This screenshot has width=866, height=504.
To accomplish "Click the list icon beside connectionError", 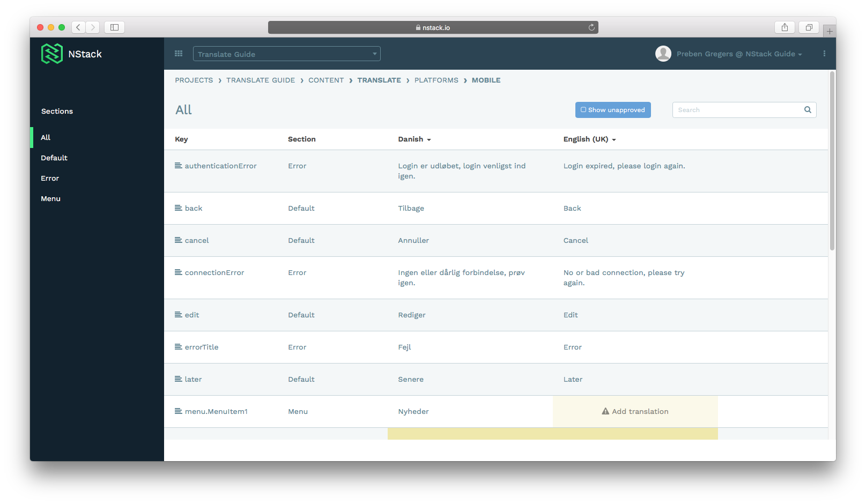I will click(x=178, y=272).
